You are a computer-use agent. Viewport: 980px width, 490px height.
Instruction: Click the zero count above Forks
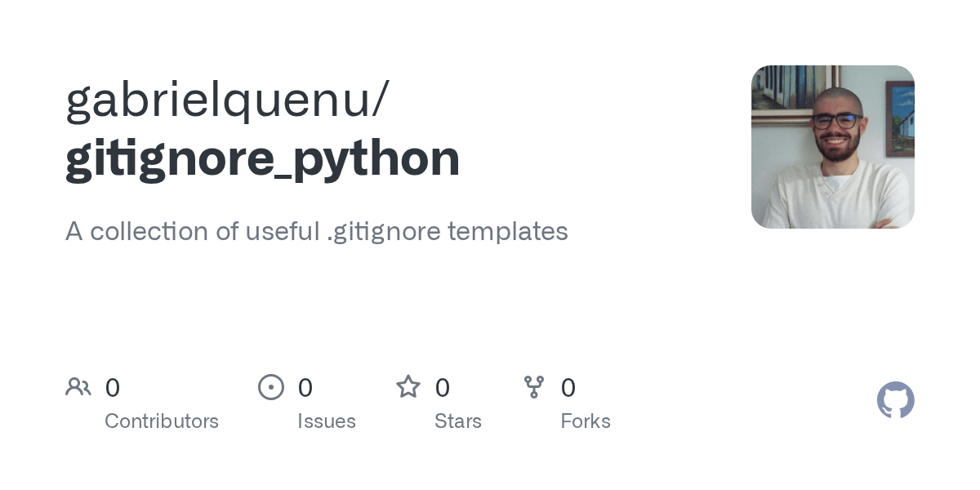point(568,388)
